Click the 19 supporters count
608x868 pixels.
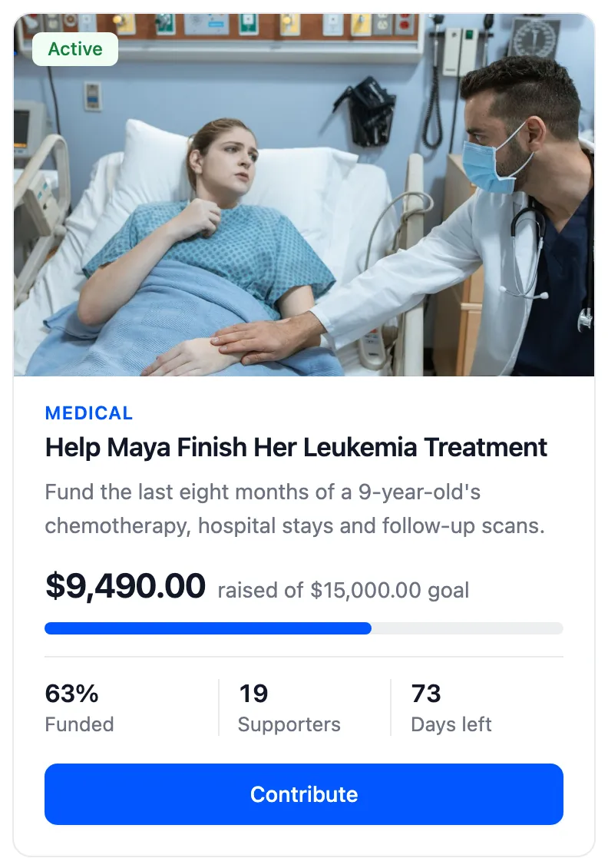[253, 693]
